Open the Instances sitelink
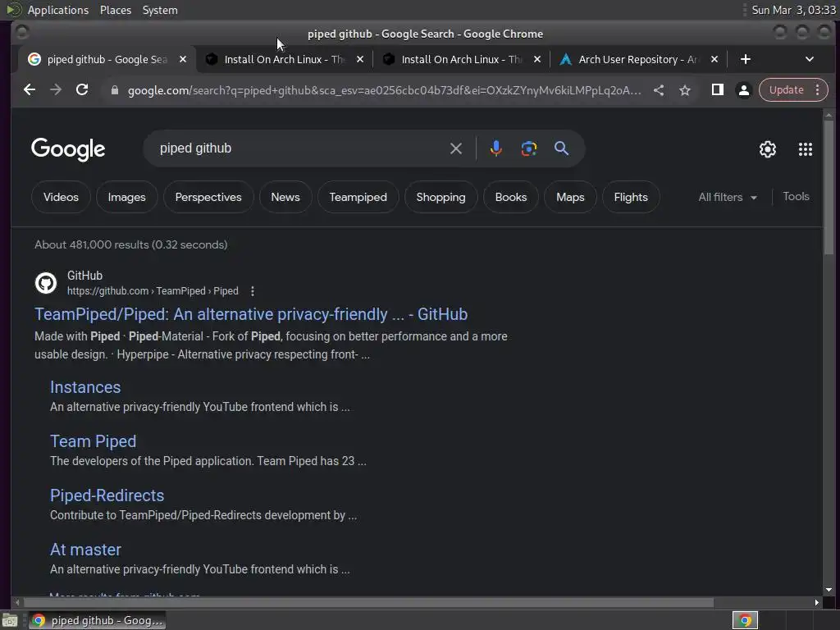The width and height of the screenshot is (840, 630). [85, 387]
